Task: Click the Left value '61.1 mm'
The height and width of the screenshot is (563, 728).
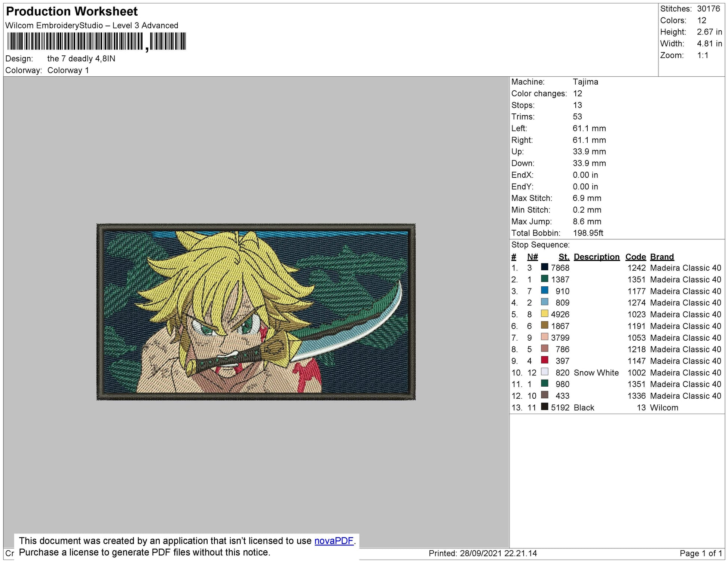Action: 589,128
